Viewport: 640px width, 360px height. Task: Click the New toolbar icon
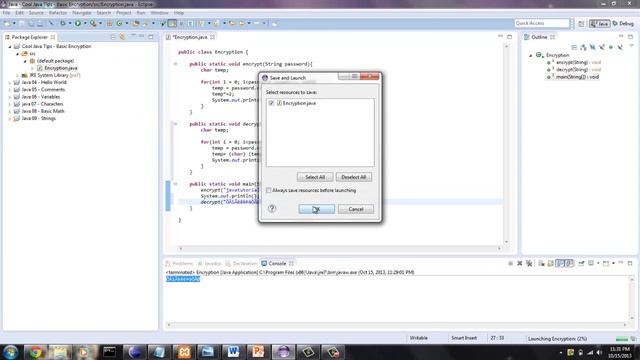7,24
